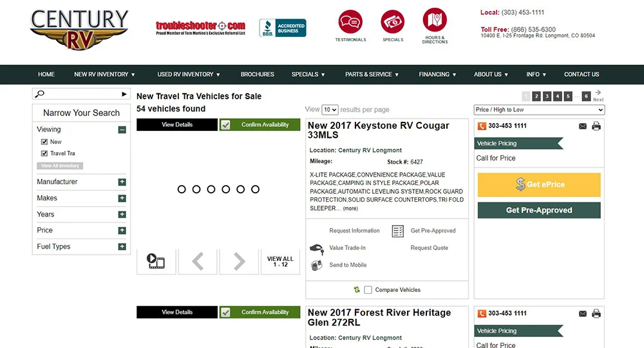Image resolution: width=644 pixels, height=348 pixels.
Task: Click the Send to Mobile icon
Action: [x=316, y=266]
